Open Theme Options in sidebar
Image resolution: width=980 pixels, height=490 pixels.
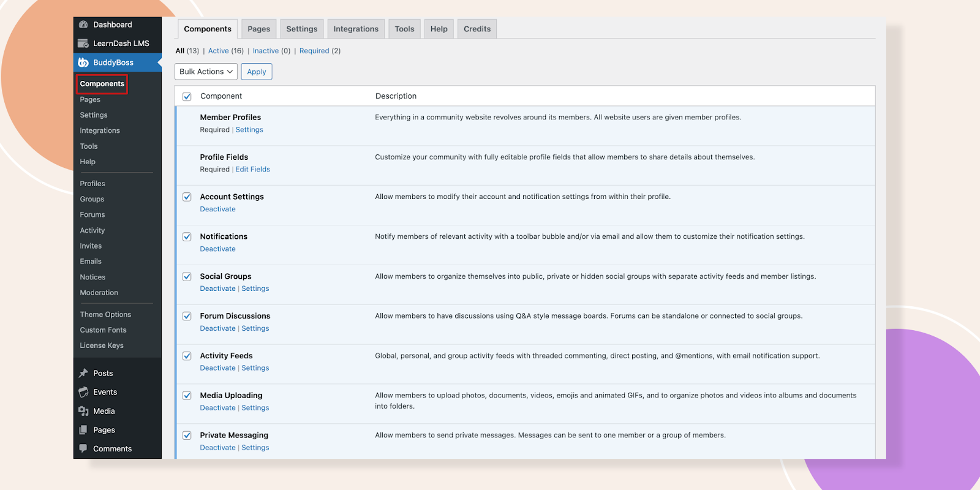[x=105, y=315]
